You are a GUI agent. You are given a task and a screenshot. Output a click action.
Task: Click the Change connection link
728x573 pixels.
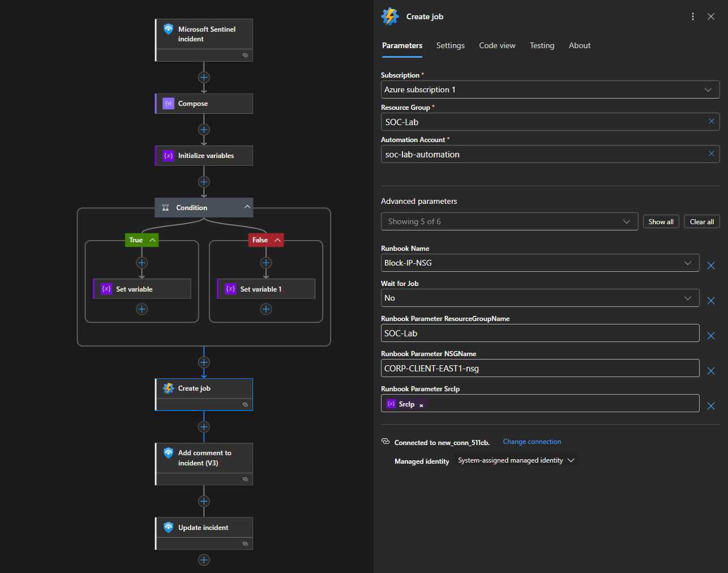pyautogui.click(x=532, y=442)
